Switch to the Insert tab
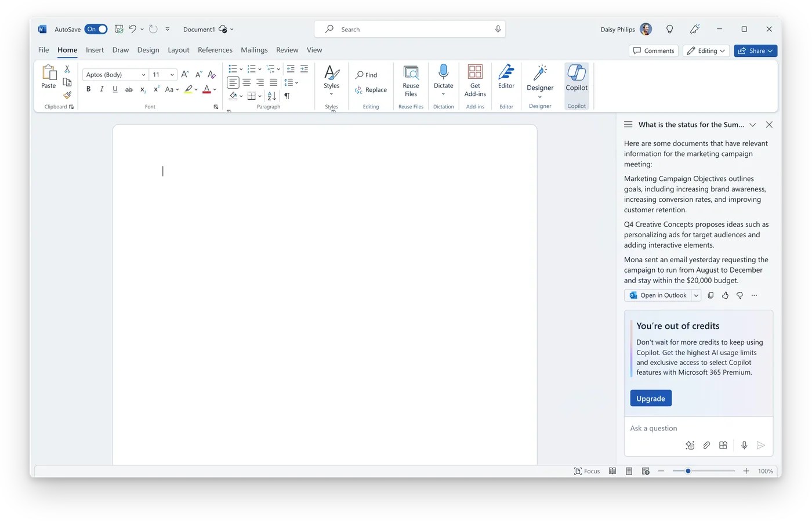Screen dimensions: 812x521 coord(95,50)
